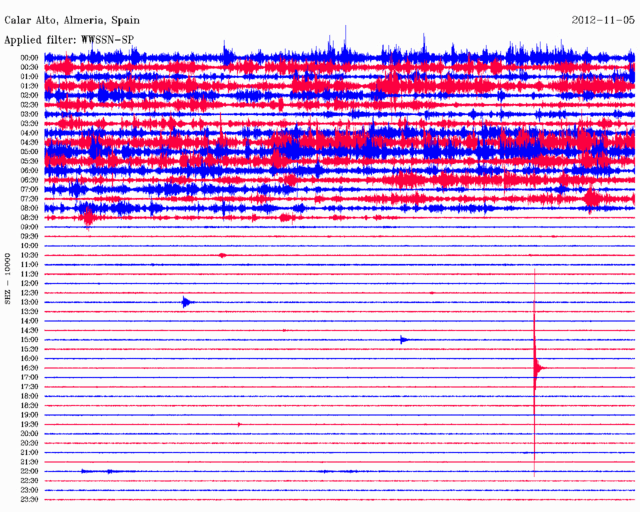Click the red burst at start of the 08:30 trace

pyautogui.click(x=88, y=218)
